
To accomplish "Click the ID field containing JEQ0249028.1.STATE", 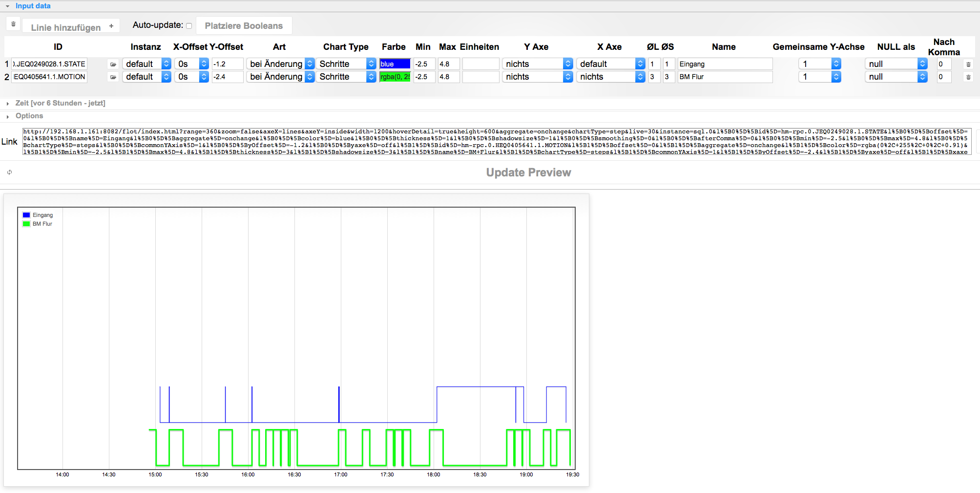I will click(49, 64).
